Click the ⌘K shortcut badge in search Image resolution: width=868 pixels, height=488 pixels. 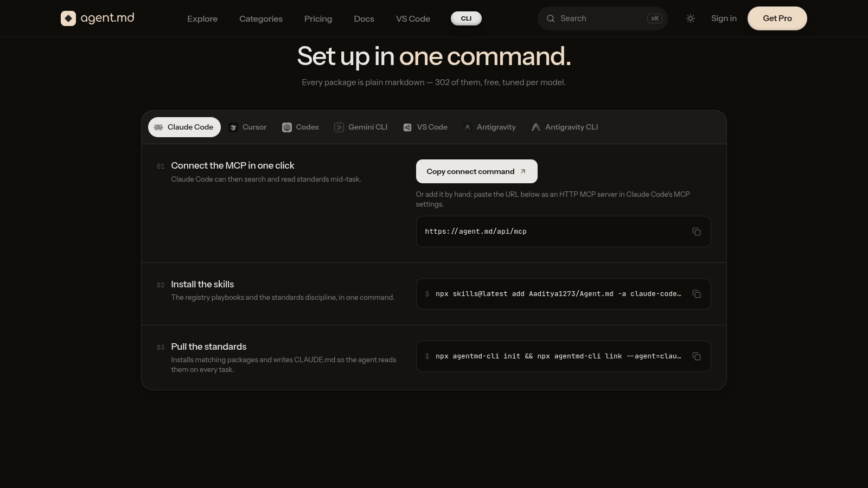(x=655, y=18)
